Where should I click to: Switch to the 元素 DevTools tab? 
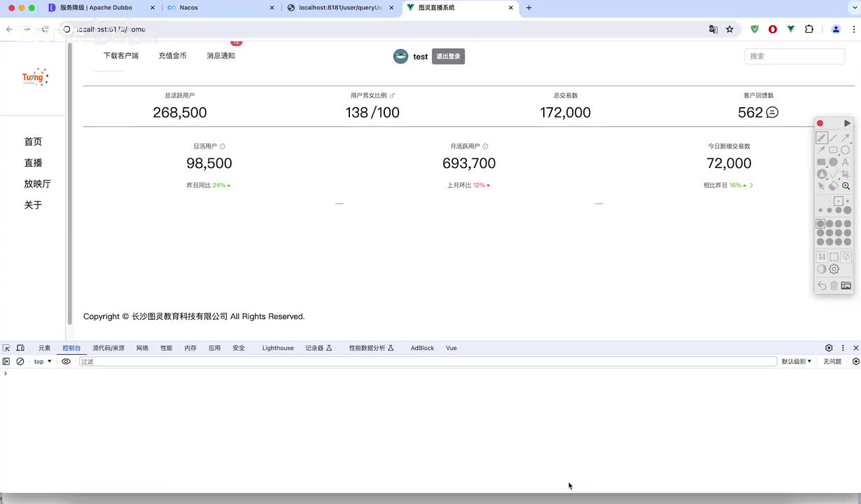click(44, 348)
